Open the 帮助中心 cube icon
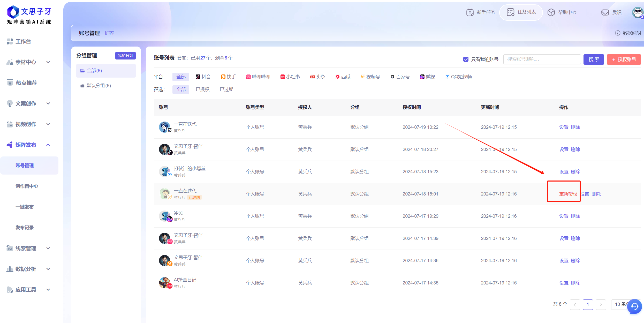 click(551, 12)
